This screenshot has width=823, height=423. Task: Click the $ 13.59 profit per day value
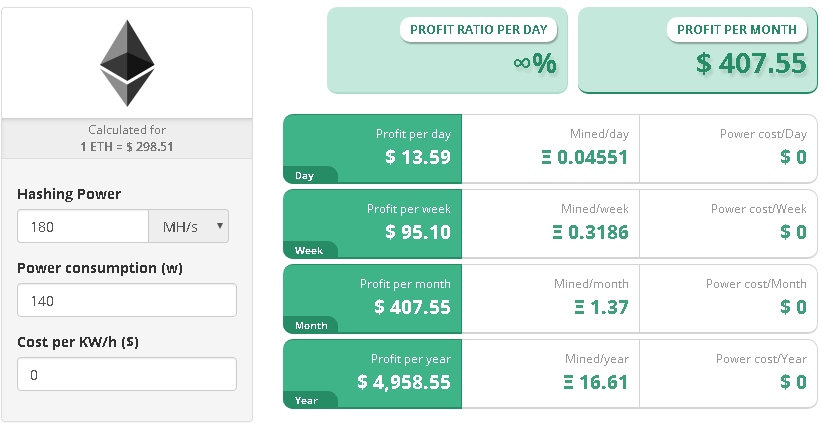coord(418,157)
